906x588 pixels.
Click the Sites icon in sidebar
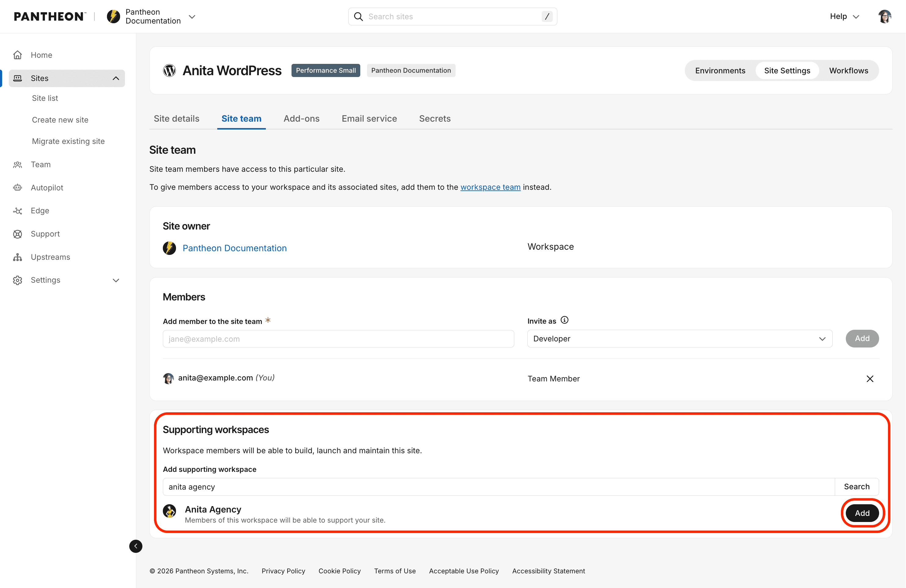point(17,78)
